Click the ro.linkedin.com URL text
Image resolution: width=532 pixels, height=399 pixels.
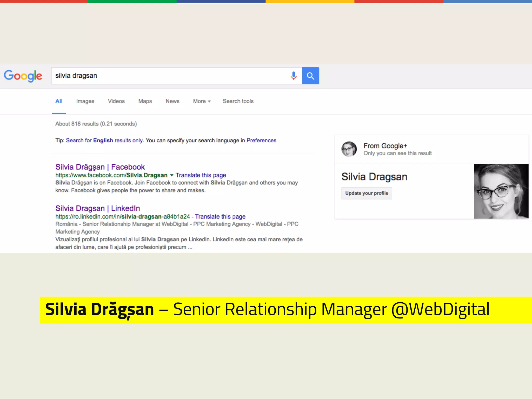coord(123,216)
